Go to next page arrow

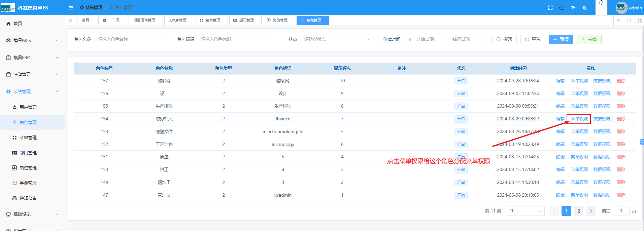click(591, 211)
